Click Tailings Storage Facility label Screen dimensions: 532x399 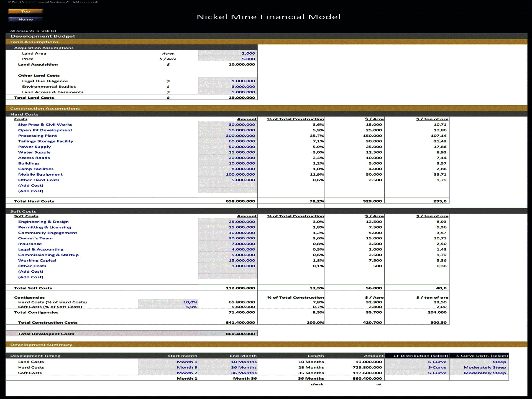[45, 141]
